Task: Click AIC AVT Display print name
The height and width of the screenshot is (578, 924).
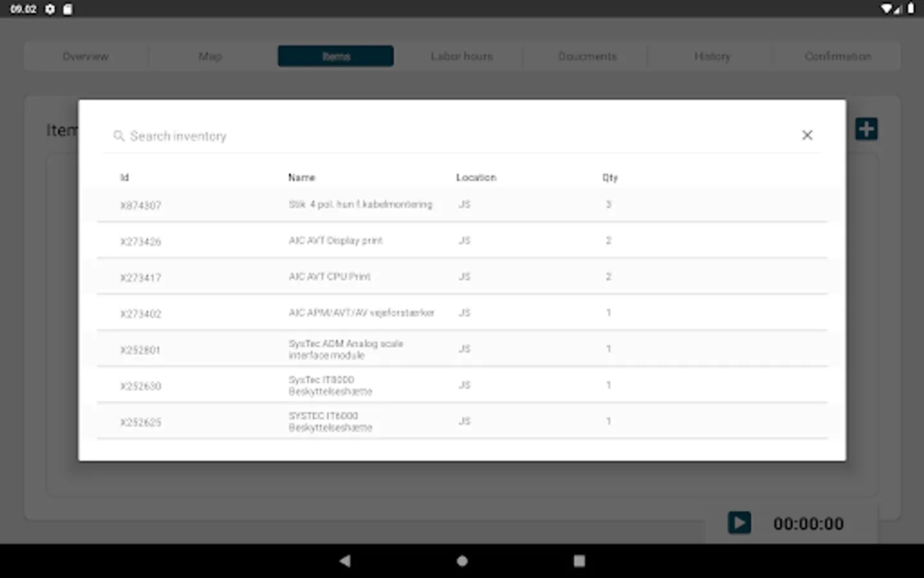Action: (336, 241)
